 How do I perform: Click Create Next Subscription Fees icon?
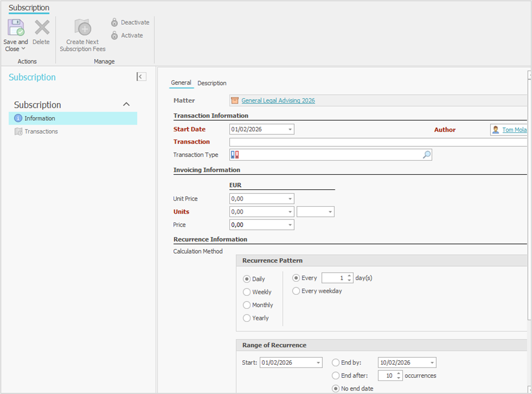pyautogui.click(x=83, y=28)
